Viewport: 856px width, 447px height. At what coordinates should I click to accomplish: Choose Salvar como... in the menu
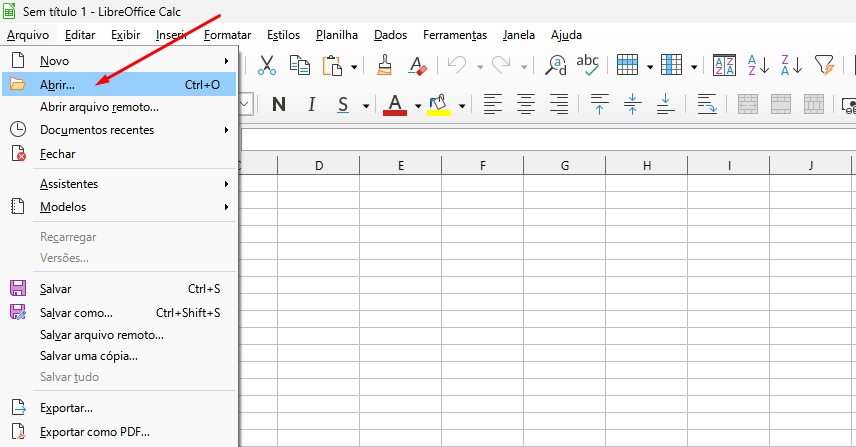pos(76,313)
